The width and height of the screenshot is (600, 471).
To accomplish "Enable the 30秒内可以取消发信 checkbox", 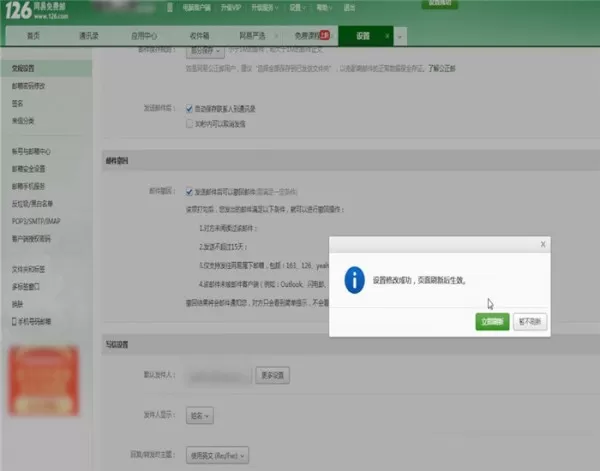I will 189,124.
